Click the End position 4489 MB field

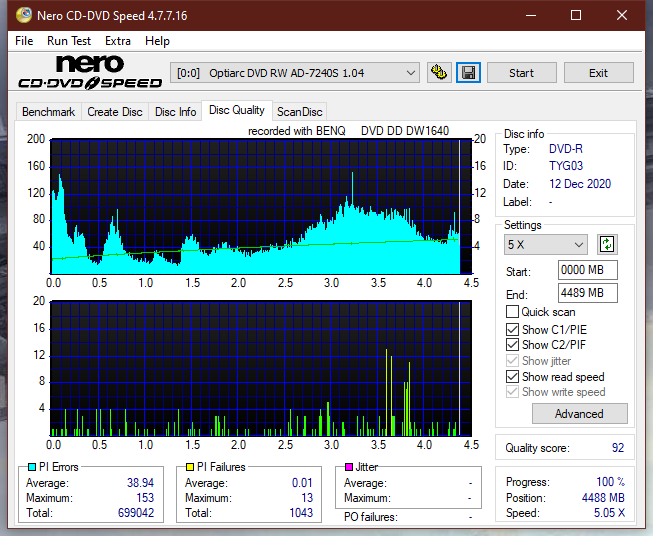coord(588,293)
